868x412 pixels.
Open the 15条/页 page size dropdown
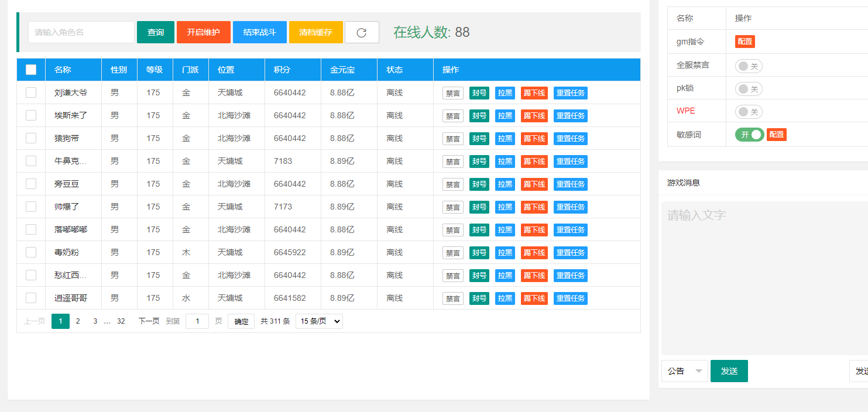318,321
